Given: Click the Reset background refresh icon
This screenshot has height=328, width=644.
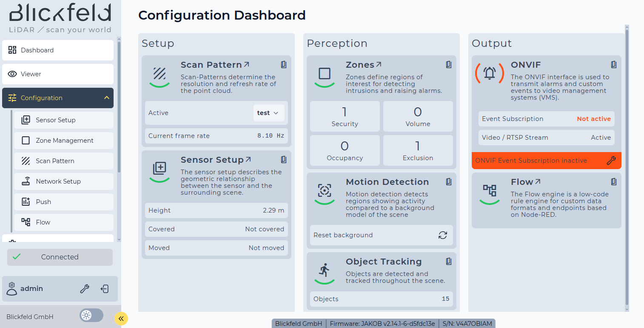Looking at the screenshot, I should point(443,235).
